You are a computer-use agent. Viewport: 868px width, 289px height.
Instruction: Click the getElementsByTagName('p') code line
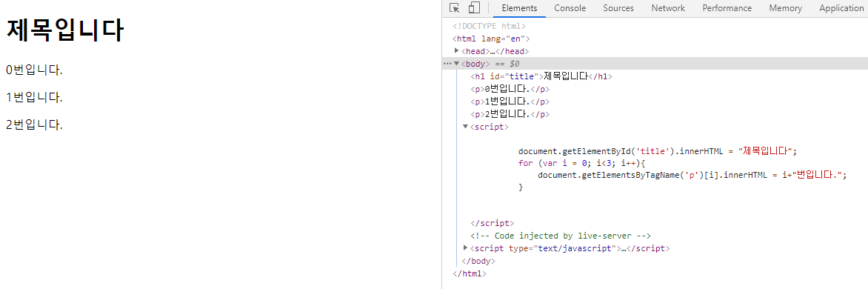point(692,176)
